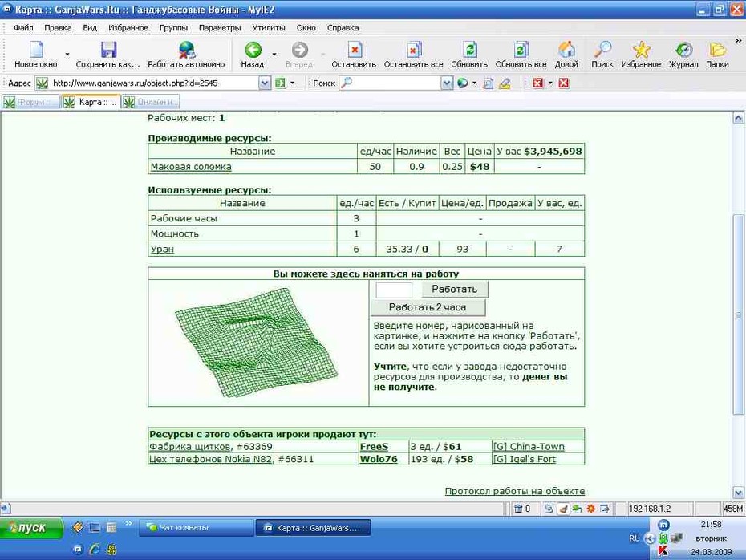Open Протокол работы на объекте link
The height and width of the screenshot is (560, 746).
pyautogui.click(x=515, y=491)
